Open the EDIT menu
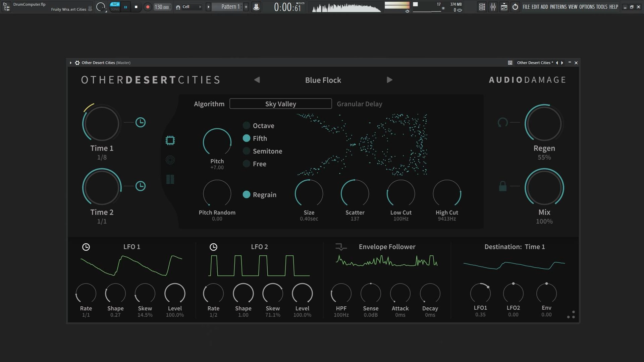This screenshot has width=644, height=362. click(535, 7)
